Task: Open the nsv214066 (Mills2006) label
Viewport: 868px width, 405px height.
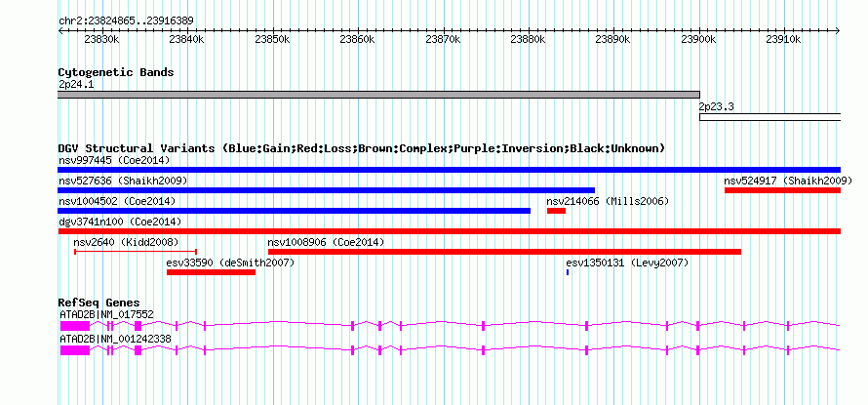Action: click(x=608, y=201)
